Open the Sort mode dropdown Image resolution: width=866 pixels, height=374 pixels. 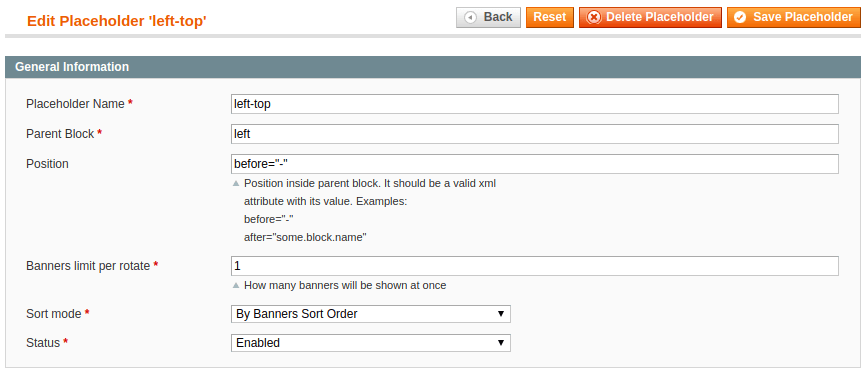pyautogui.click(x=371, y=314)
